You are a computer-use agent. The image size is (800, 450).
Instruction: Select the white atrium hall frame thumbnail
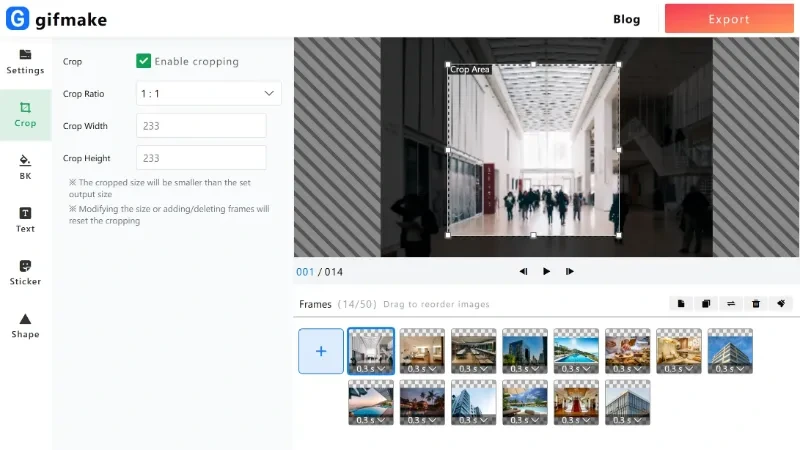tap(371, 351)
